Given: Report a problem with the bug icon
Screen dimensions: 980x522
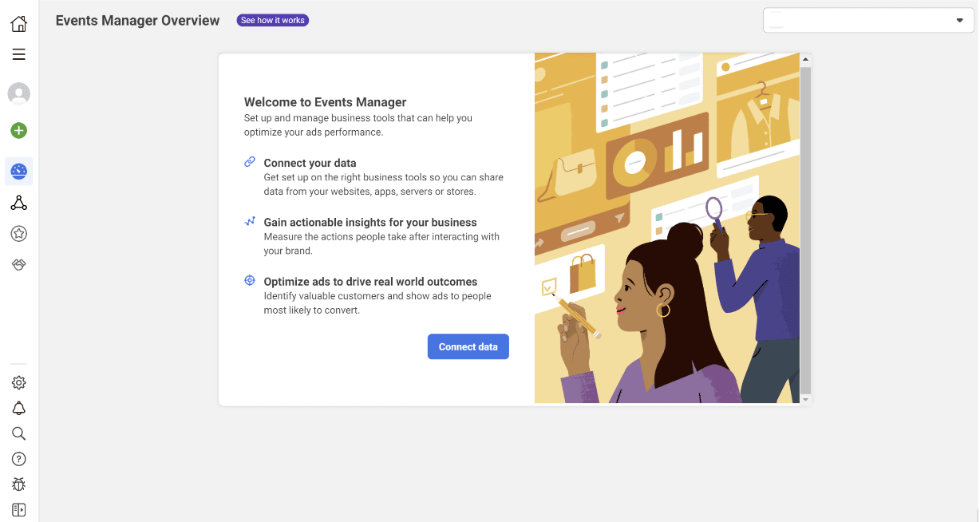Looking at the screenshot, I should 19,484.
